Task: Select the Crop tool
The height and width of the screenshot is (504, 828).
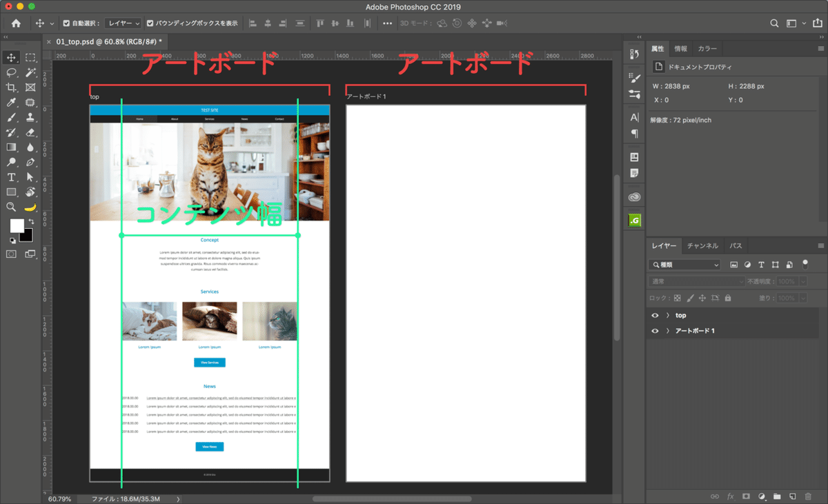Action: 12,88
